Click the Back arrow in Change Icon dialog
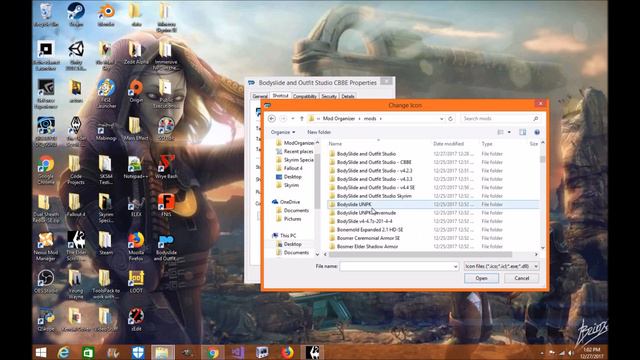Image resolution: width=640 pixels, height=360 pixels. click(x=272, y=119)
